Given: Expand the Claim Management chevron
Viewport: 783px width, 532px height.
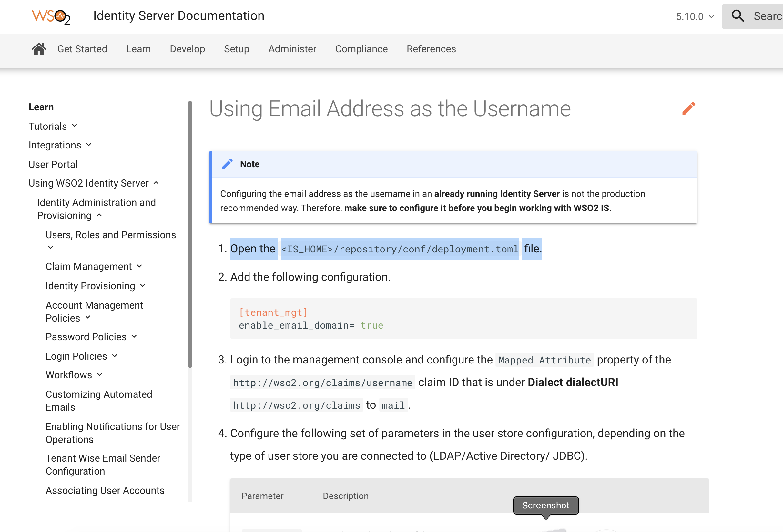Looking at the screenshot, I should pyautogui.click(x=139, y=266).
